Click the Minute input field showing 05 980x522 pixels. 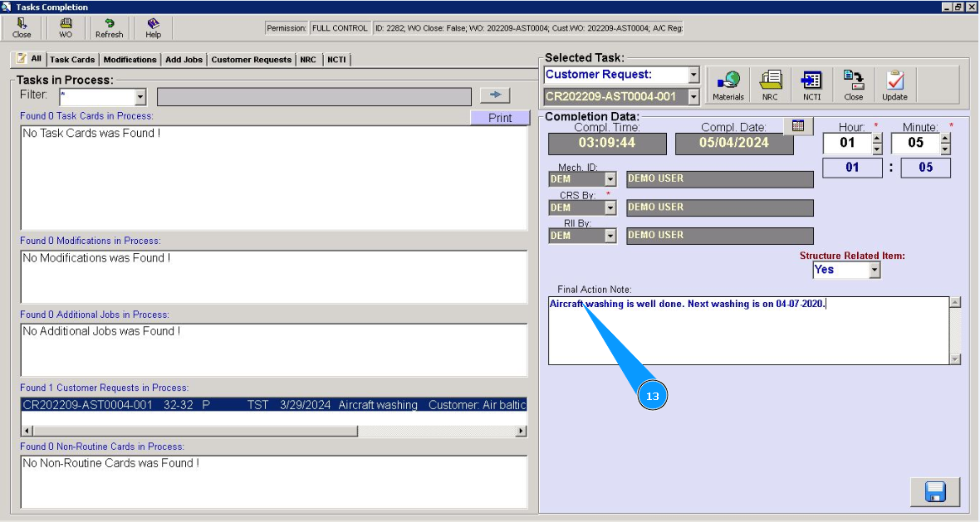click(x=915, y=143)
